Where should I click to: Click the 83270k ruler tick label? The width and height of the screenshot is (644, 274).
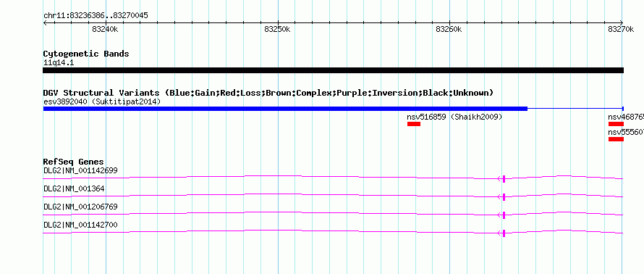click(x=621, y=29)
